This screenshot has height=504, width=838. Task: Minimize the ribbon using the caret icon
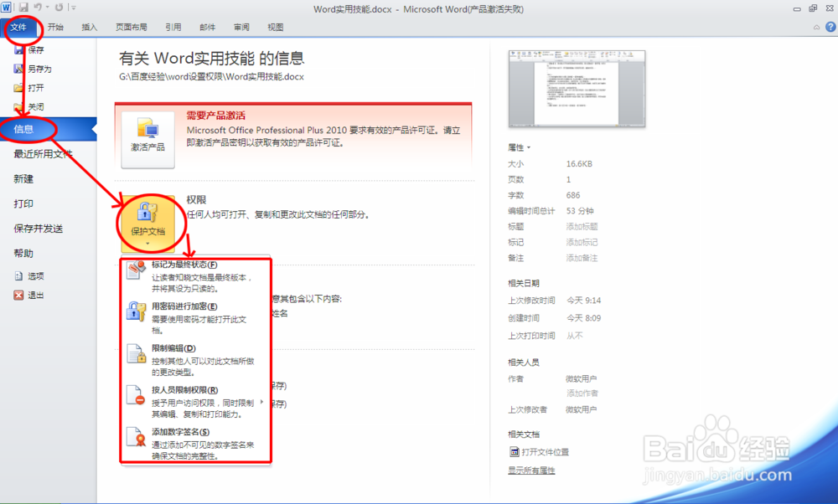816,28
